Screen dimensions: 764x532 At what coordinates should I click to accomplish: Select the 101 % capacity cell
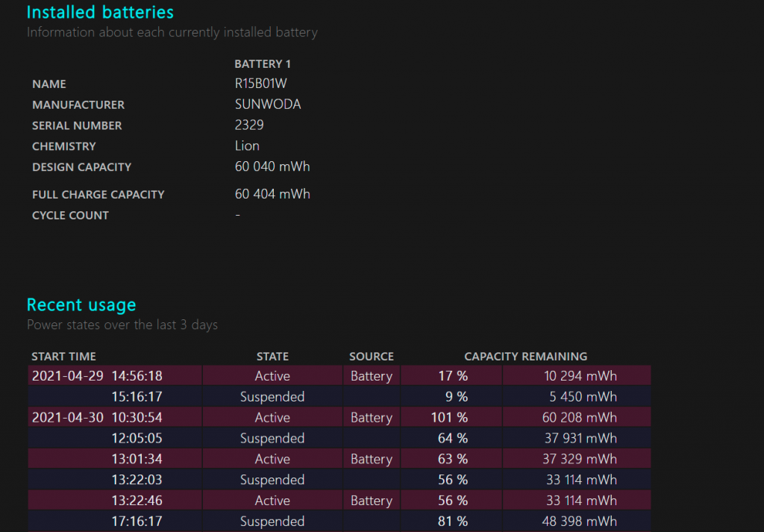click(449, 418)
